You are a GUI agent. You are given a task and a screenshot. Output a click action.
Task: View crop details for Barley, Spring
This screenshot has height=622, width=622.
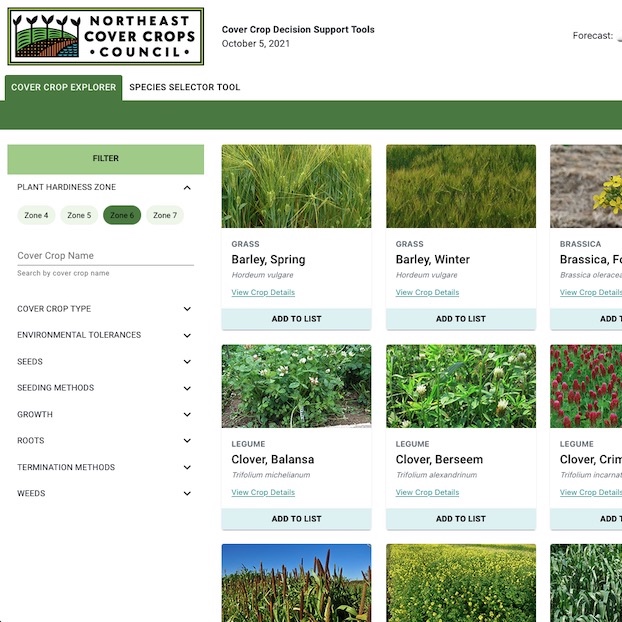tap(263, 292)
